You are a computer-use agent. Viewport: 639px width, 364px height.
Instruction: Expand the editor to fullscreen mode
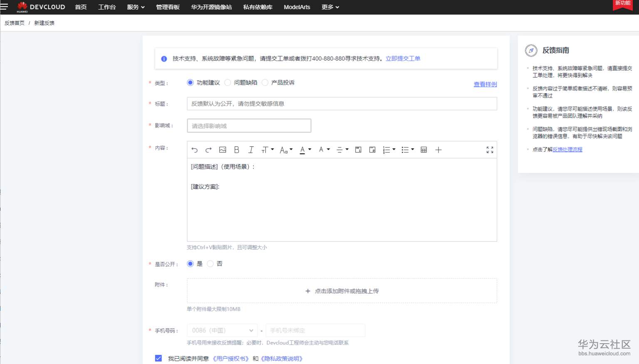(490, 150)
